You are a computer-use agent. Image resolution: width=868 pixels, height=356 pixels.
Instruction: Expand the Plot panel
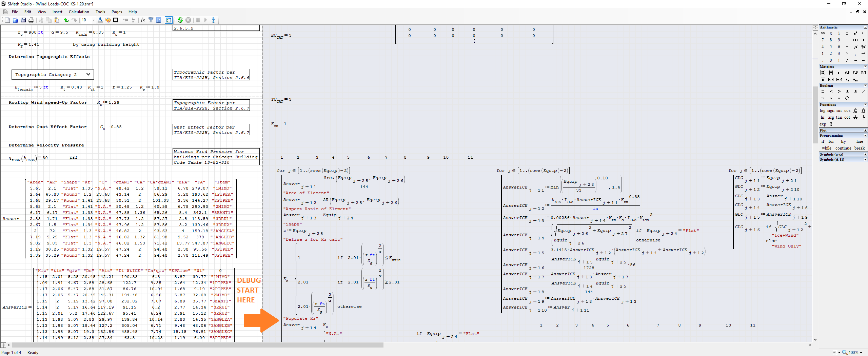pos(865,130)
